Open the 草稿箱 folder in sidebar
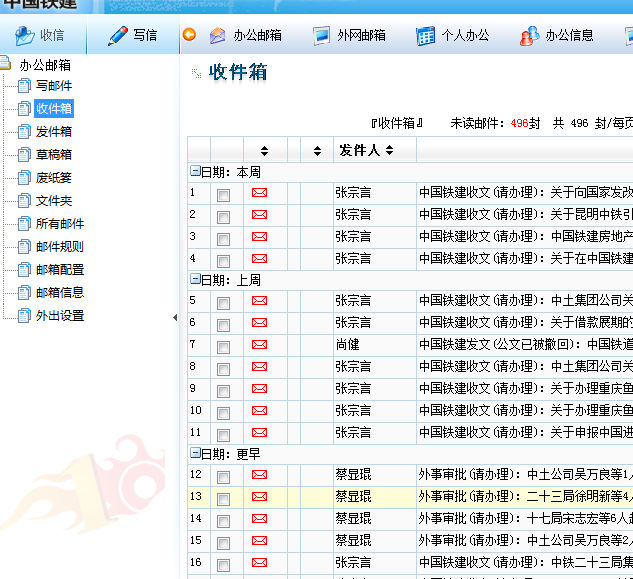Image resolution: width=633 pixels, height=579 pixels. (x=54, y=155)
